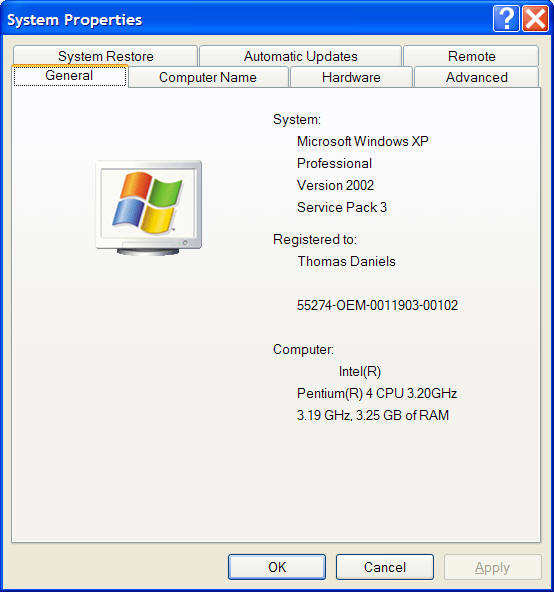554x592 pixels.
Task: Click the 'Registered to:' heading label
Action: coord(315,239)
